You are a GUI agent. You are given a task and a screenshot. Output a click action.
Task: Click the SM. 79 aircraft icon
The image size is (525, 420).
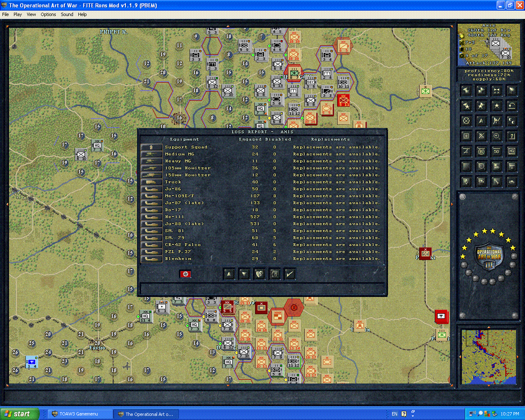point(151,237)
